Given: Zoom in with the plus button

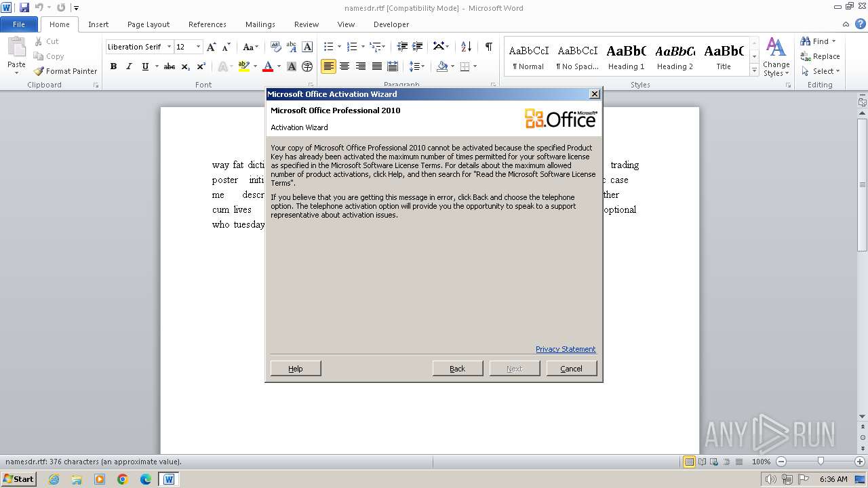Looking at the screenshot, I should (x=859, y=462).
